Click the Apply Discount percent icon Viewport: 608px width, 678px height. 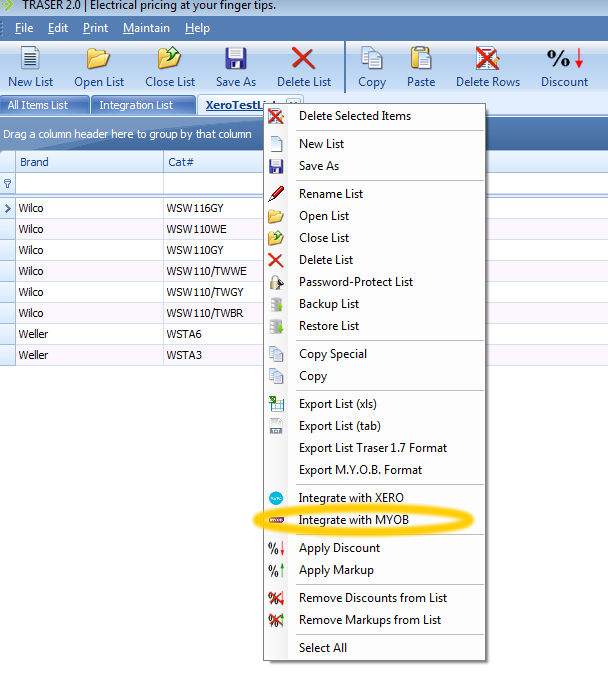point(276,548)
